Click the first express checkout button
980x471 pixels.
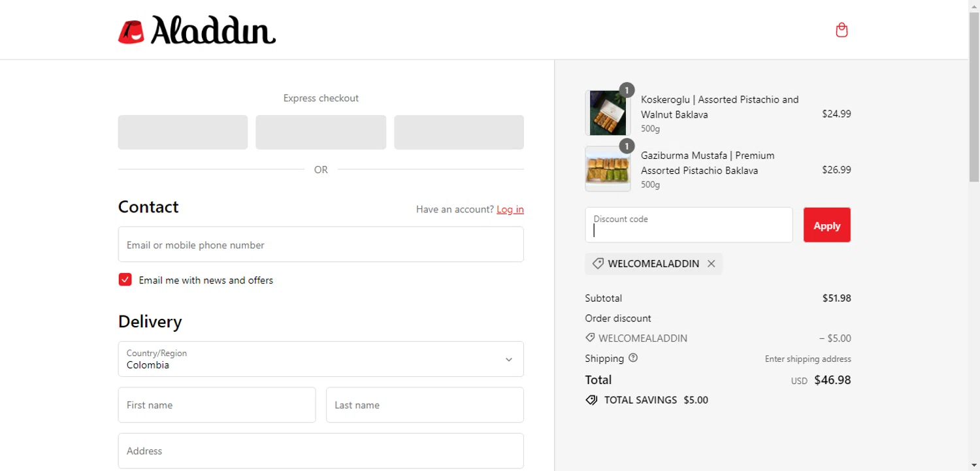click(183, 133)
